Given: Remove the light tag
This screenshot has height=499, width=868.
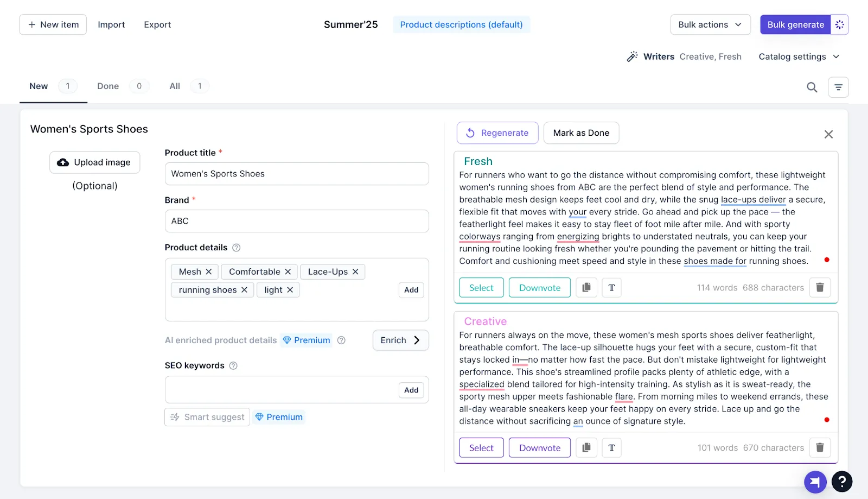Looking at the screenshot, I should (290, 290).
